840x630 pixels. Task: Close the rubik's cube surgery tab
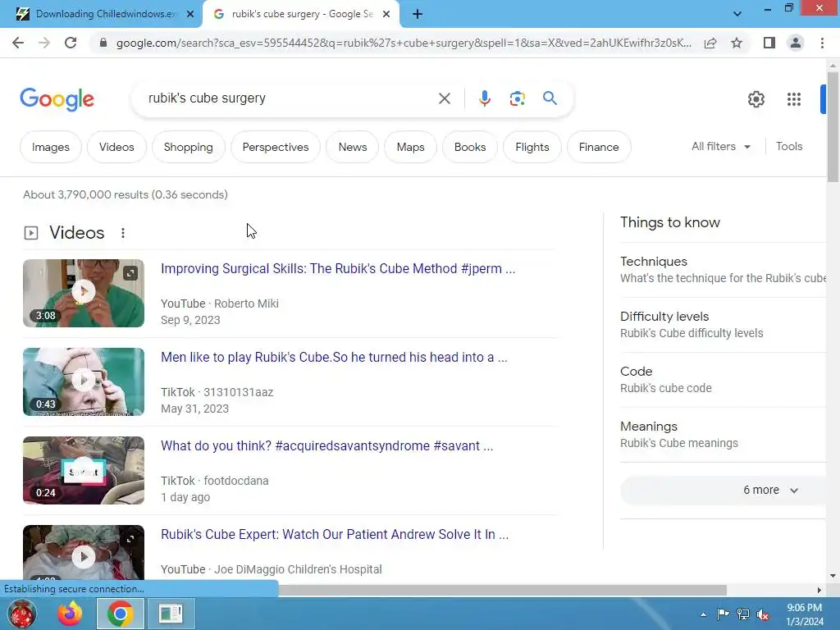386,15
